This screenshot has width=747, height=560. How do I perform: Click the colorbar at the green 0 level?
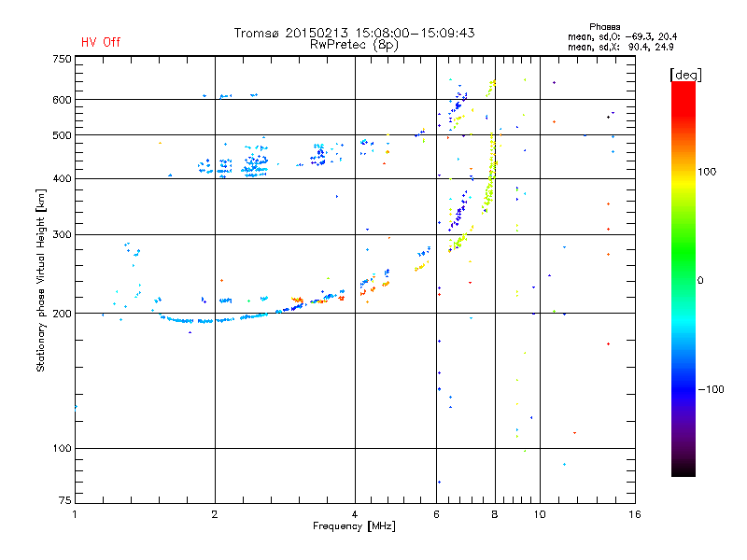click(x=684, y=280)
